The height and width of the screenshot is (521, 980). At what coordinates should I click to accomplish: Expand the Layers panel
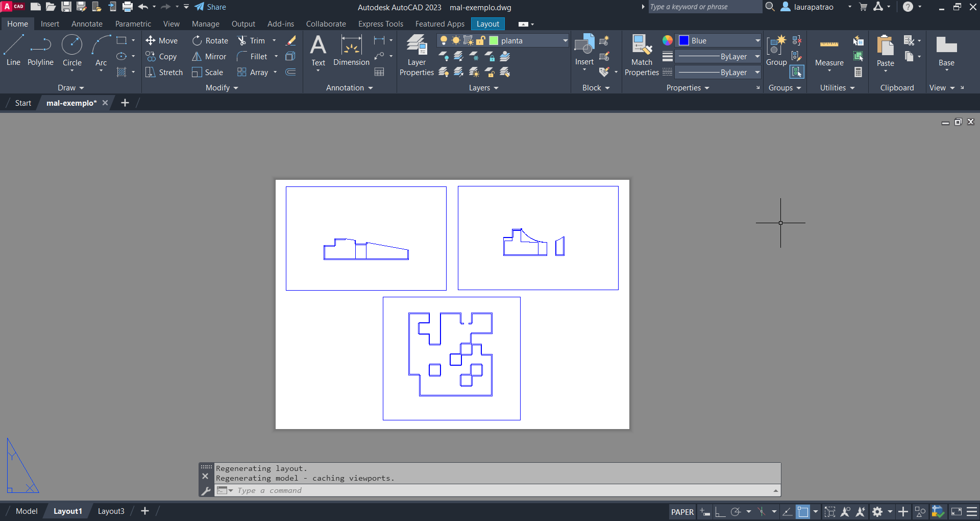click(x=483, y=88)
